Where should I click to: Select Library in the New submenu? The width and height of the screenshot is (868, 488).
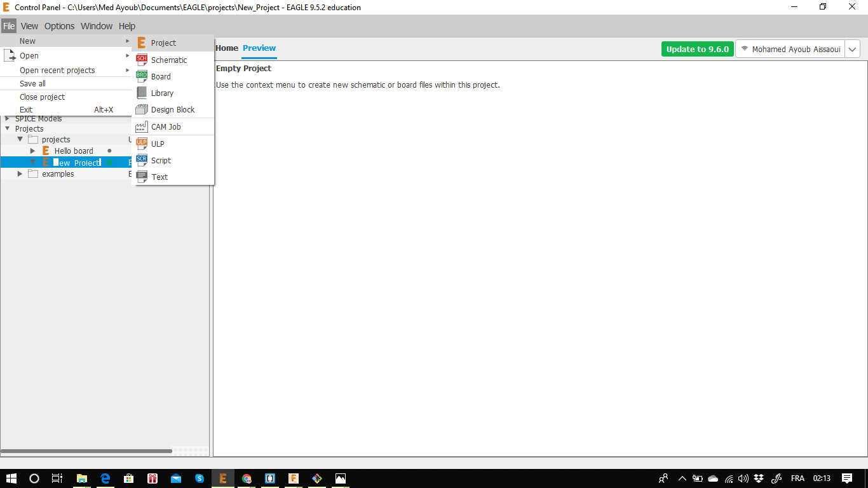coord(173,93)
